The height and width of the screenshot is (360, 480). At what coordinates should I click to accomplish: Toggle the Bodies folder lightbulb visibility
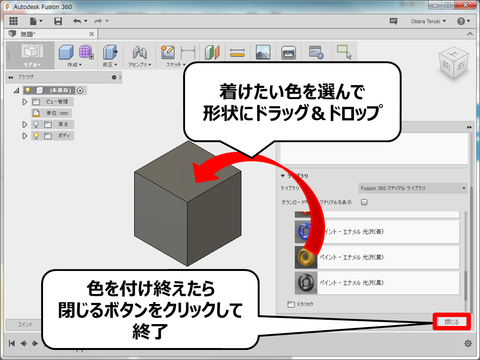point(36,136)
